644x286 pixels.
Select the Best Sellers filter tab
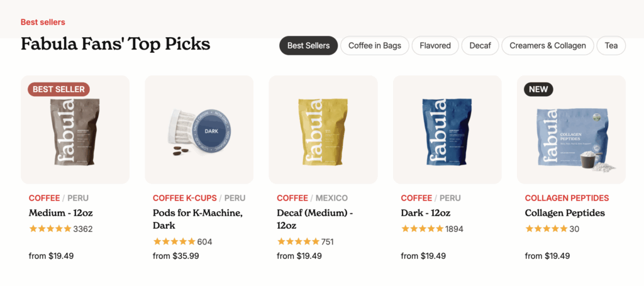(308, 46)
